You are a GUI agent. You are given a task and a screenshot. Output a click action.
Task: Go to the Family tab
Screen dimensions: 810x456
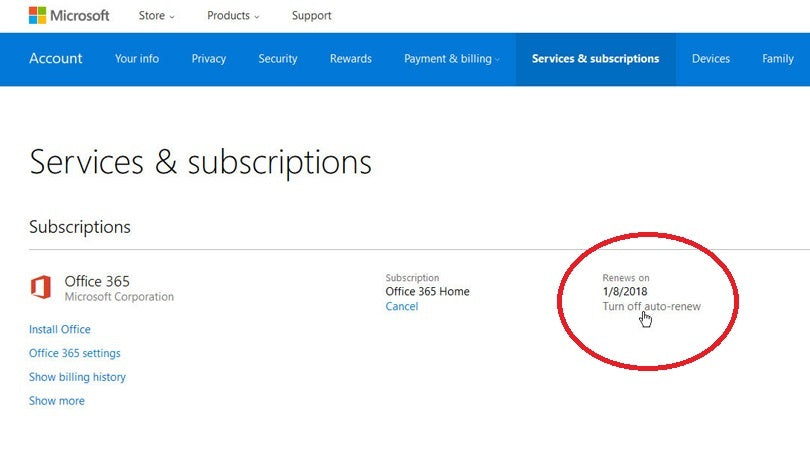pyautogui.click(x=777, y=59)
